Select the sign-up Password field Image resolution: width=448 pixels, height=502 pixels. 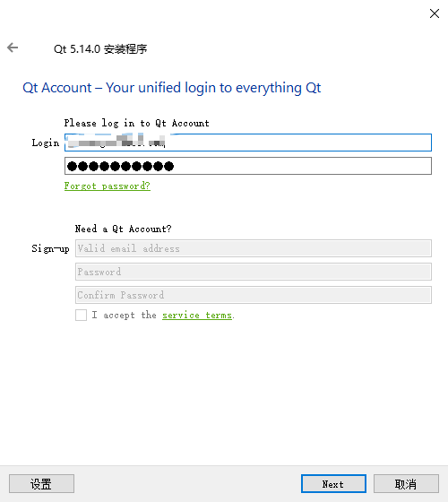pyautogui.click(x=254, y=272)
